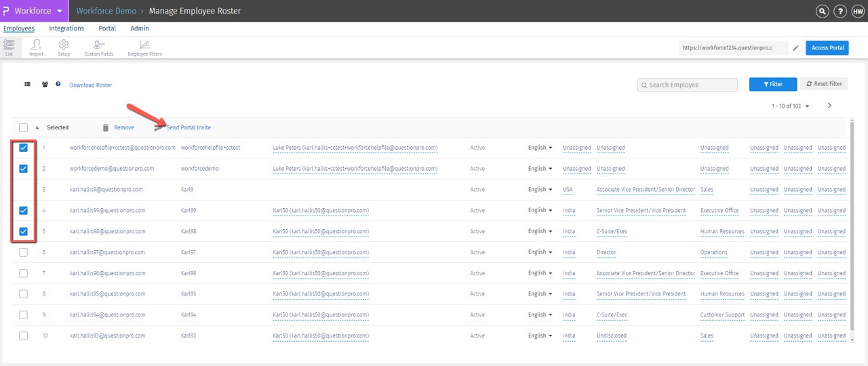The image size is (868, 366).
Task: Check the karl.hallis93 row checkbox
Action: (x=24, y=336)
